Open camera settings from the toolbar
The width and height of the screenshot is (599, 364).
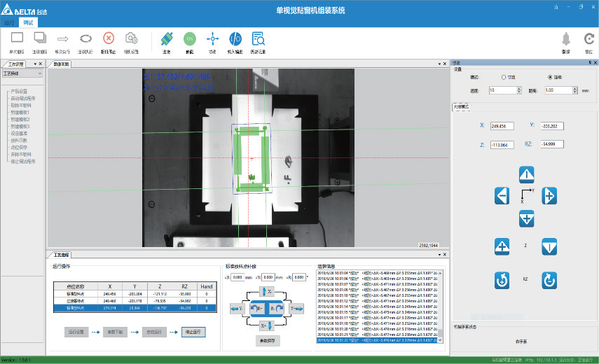click(132, 38)
